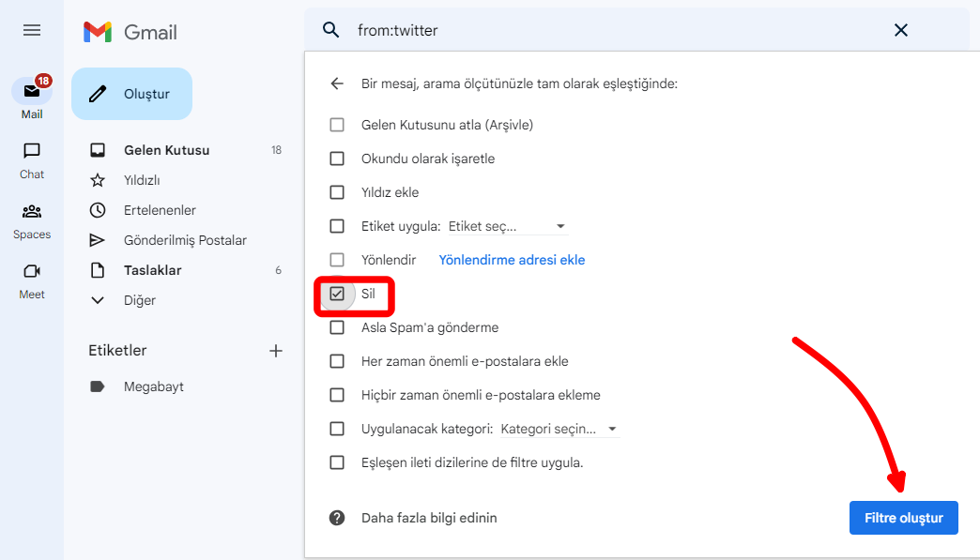Click the plus icon next to Etiketler
The image size is (980, 560).
coord(276,351)
